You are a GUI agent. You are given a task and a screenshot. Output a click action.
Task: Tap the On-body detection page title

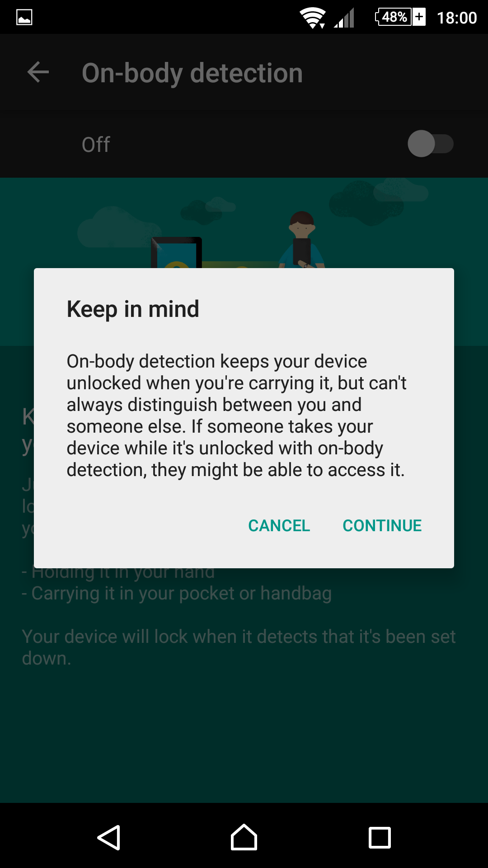[192, 73]
